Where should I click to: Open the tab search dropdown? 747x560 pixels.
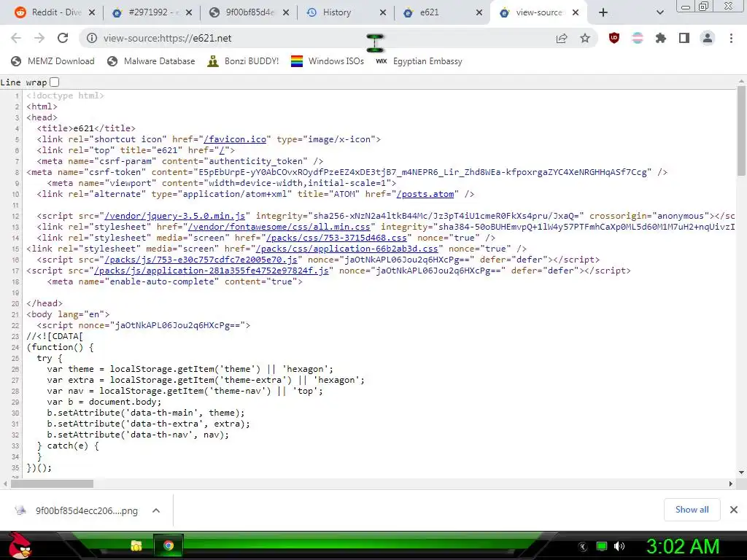coord(659,12)
